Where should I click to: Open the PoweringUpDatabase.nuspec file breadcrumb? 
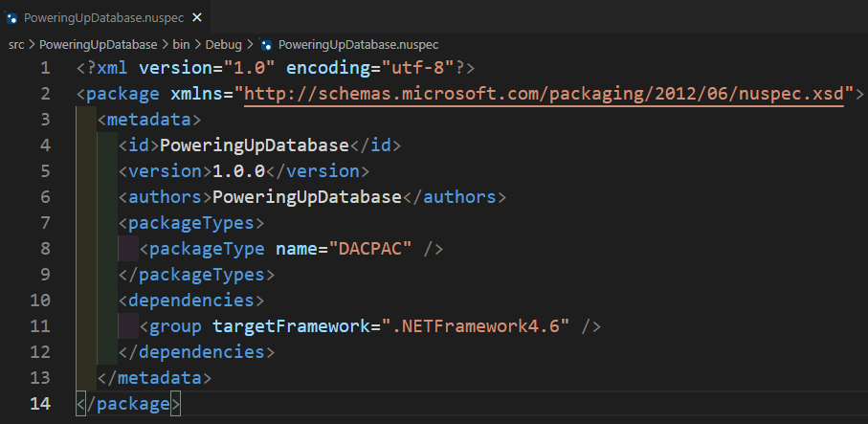[x=358, y=45]
